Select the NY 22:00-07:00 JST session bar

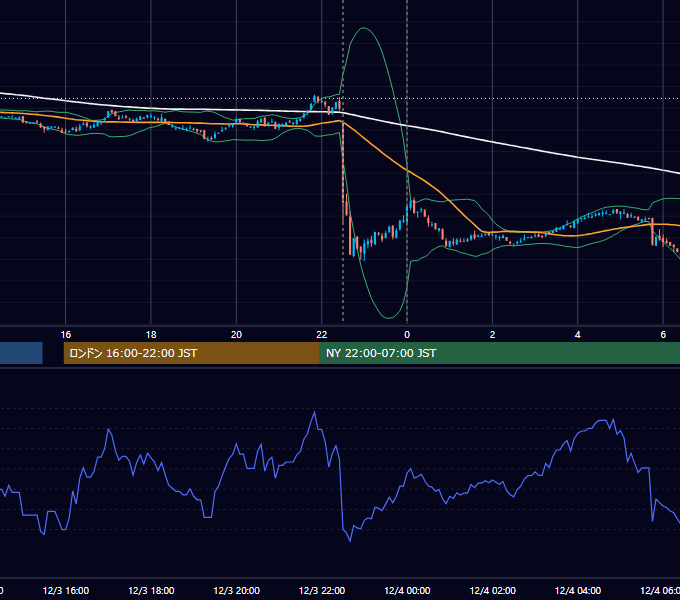coord(500,353)
